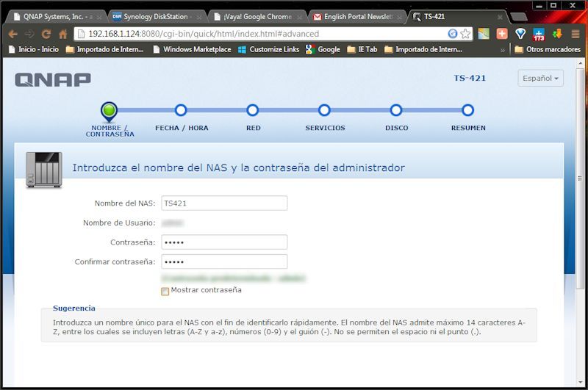Go to the browser home page icon
Viewport: 588px width, 390px height.
click(63, 34)
